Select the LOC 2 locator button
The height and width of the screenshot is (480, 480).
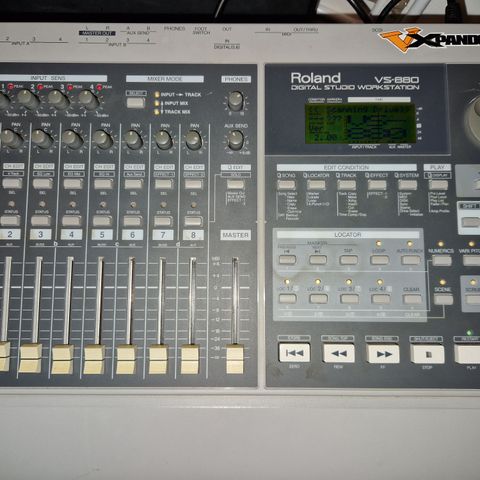click(x=318, y=299)
